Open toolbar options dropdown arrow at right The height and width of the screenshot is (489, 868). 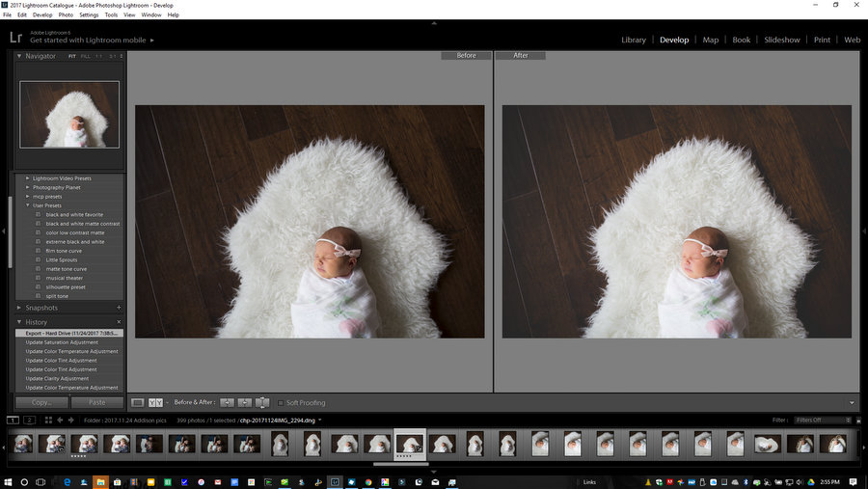point(852,402)
